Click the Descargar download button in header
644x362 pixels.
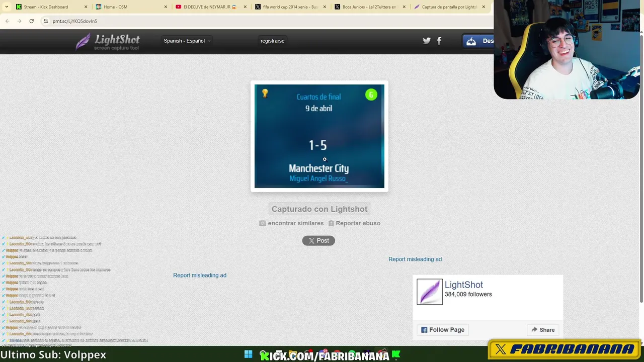(478, 41)
